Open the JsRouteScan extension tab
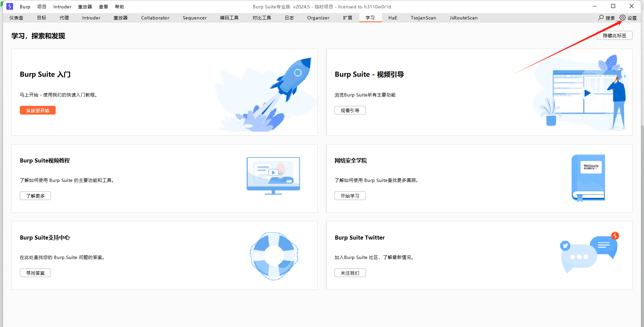The height and width of the screenshot is (327, 644). click(464, 18)
